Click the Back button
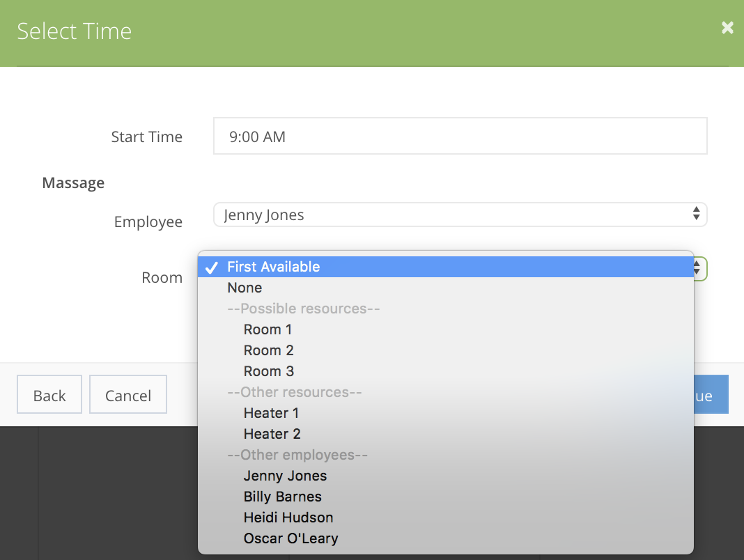Image resolution: width=744 pixels, height=560 pixels. (49, 394)
